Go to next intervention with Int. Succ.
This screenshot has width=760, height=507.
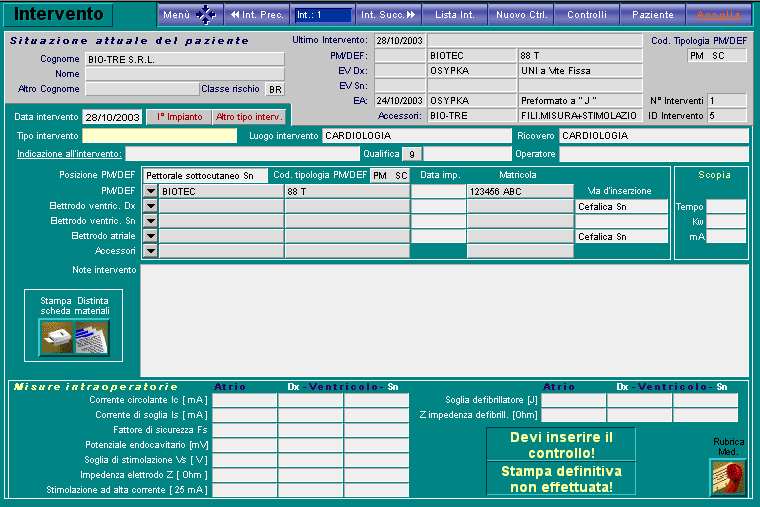click(389, 15)
